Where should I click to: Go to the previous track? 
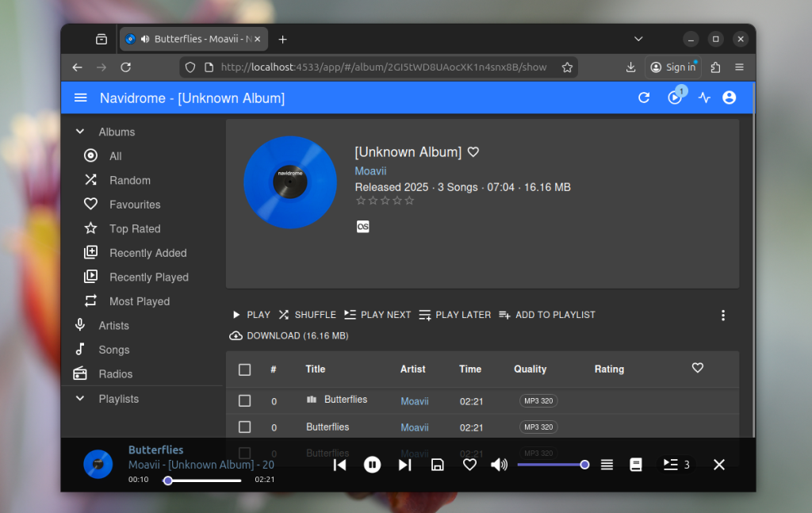point(339,465)
